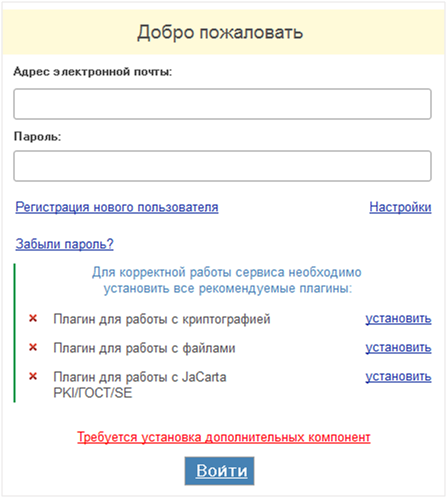The image size is (448, 498).
Task: Click Плагин для работы с файлами text
Action: coord(144,348)
